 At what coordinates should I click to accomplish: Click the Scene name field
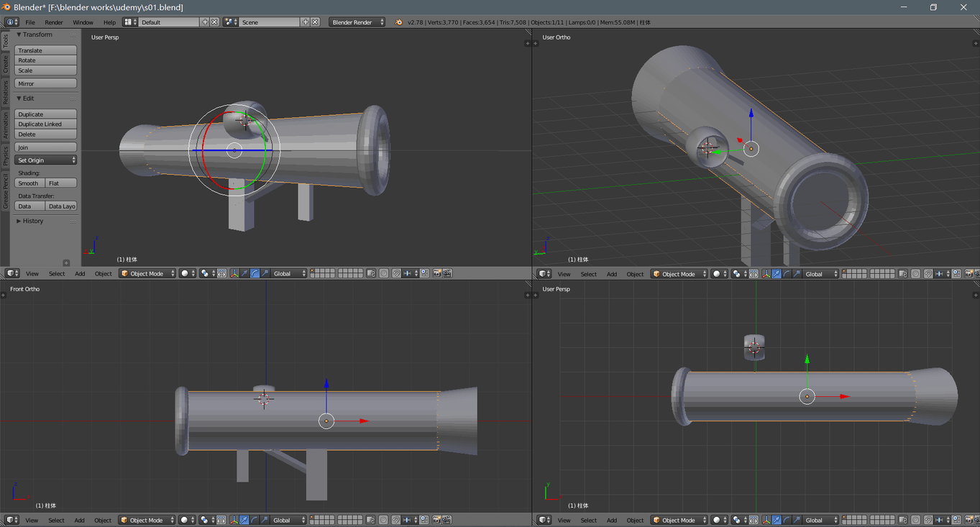click(270, 22)
